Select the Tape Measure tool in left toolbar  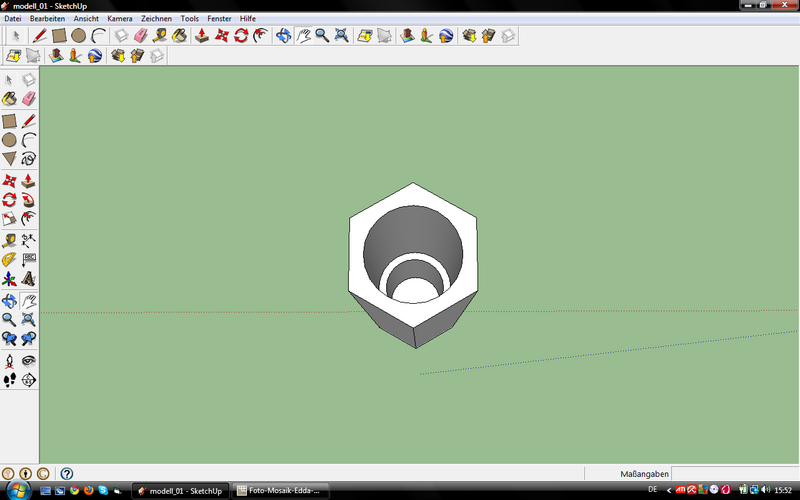click(9, 240)
